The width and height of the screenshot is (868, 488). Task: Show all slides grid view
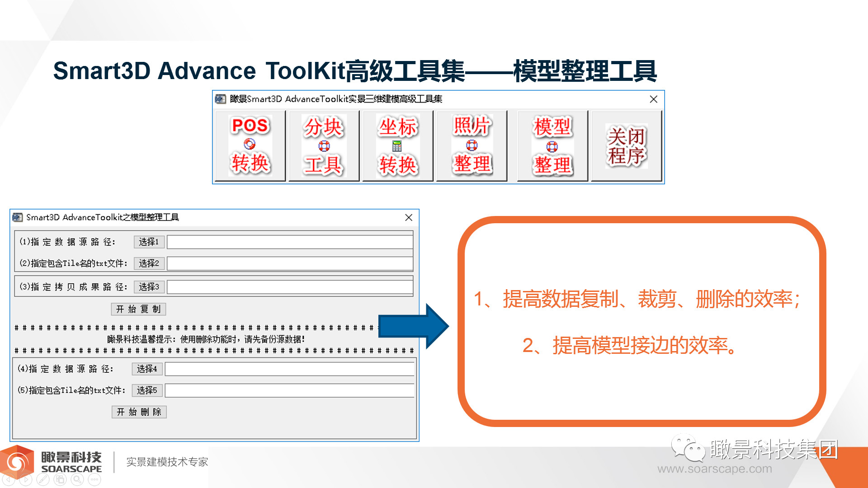(60, 479)
